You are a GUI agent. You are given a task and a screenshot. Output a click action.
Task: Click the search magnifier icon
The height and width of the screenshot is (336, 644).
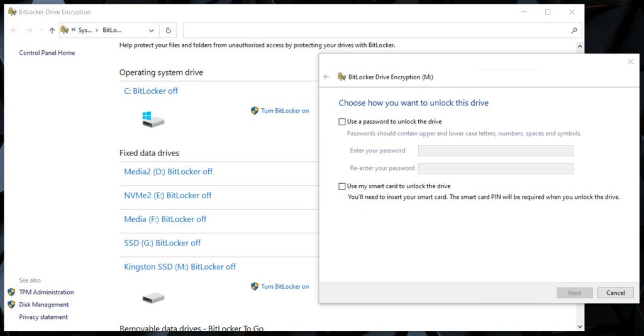[574, 30]
